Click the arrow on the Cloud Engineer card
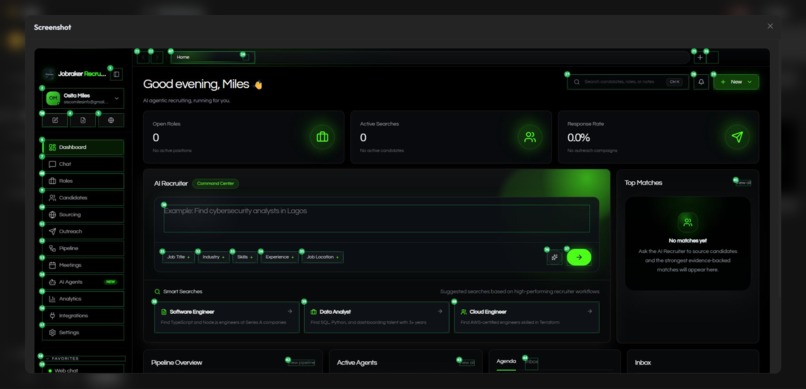 [x=590, y=311]
